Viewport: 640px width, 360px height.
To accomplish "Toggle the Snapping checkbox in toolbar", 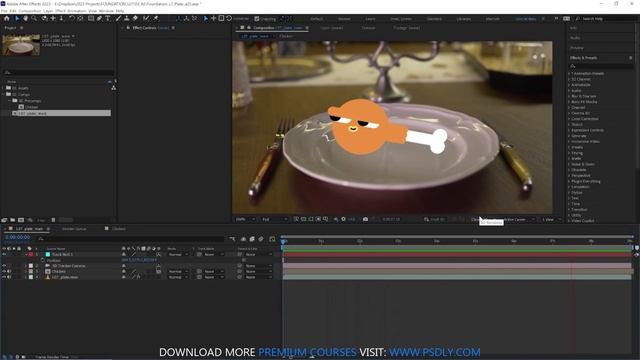I will tap(257, 19).
